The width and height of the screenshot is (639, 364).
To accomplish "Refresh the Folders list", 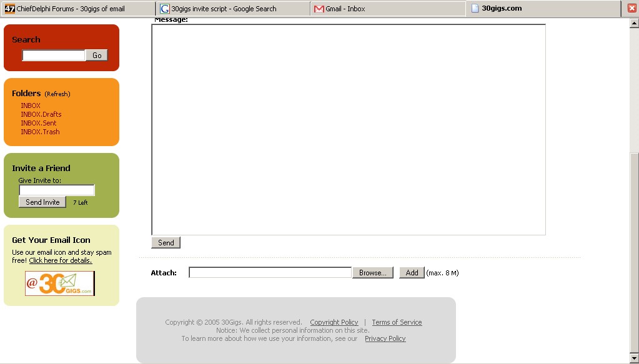I will 57,94.
